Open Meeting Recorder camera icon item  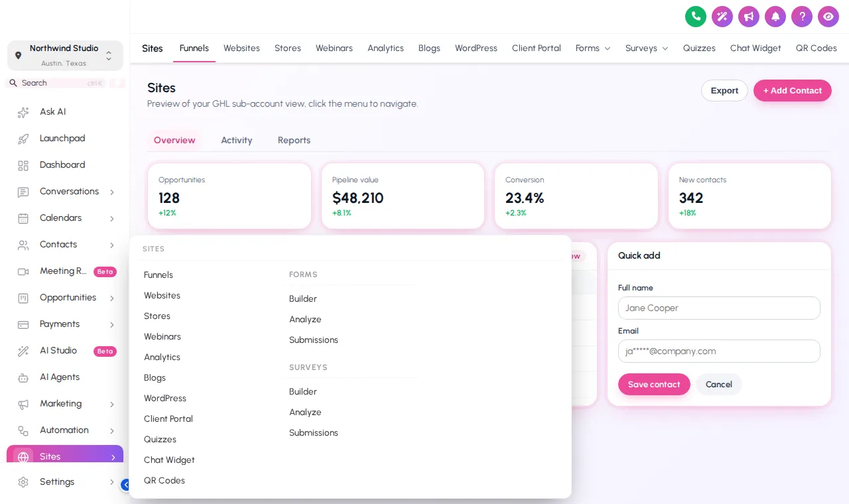[23, 271]
